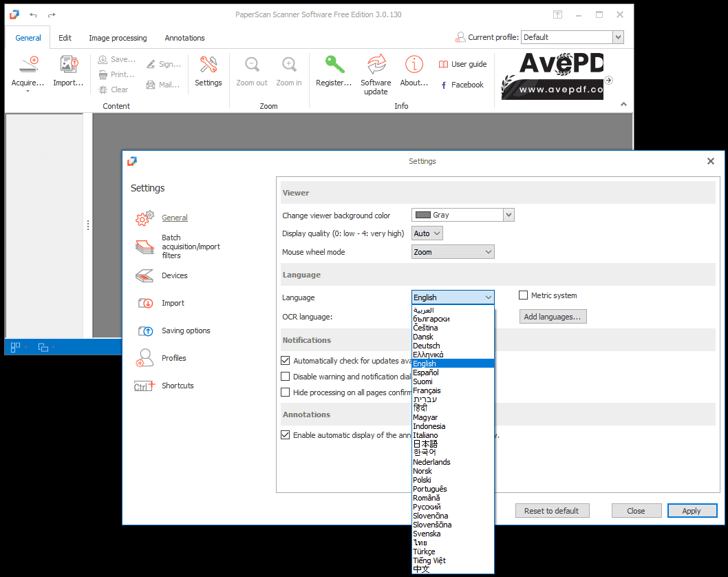This screenshot has width=728, height=577.
Task: Click the Mail icon in ribbon
Action: (x=151, y=85)
